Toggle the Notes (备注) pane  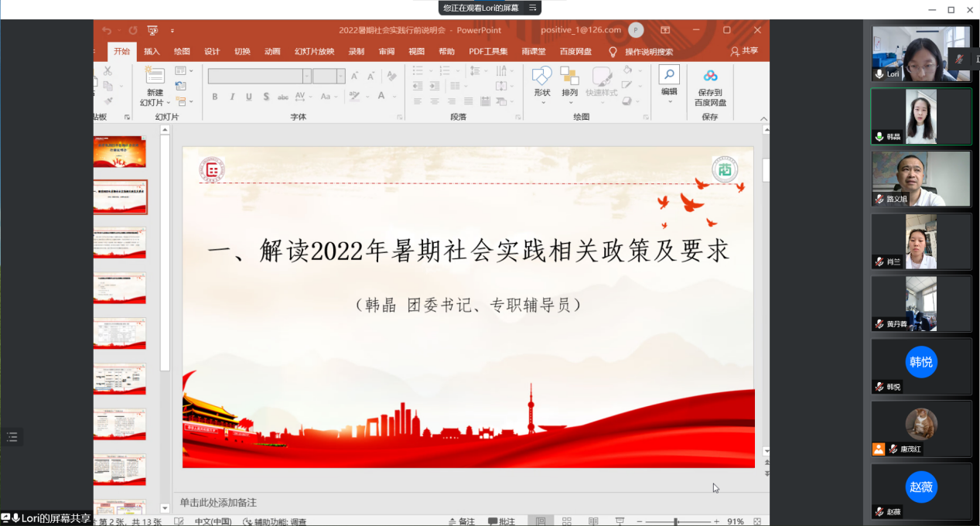coord(462,521)
